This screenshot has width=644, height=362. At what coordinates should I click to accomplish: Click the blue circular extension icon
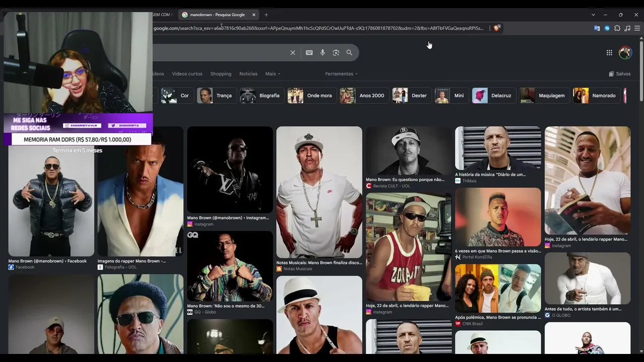point(607,28)
